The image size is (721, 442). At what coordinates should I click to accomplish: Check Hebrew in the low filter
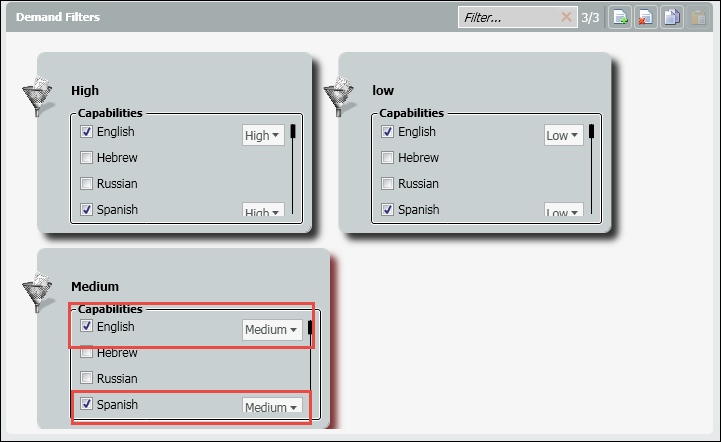[x=388, y=158]
